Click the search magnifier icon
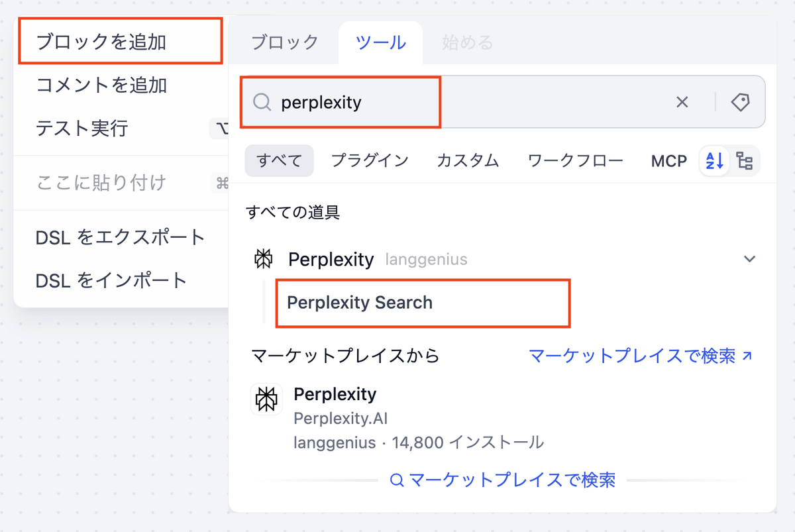 262,102
